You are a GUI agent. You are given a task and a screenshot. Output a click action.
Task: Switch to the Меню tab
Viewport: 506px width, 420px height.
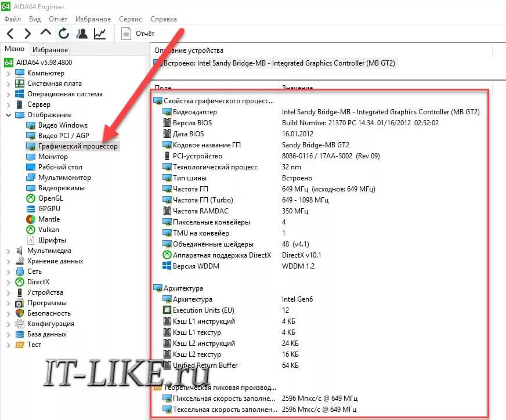pyautogui.click(x=15, y=49)
